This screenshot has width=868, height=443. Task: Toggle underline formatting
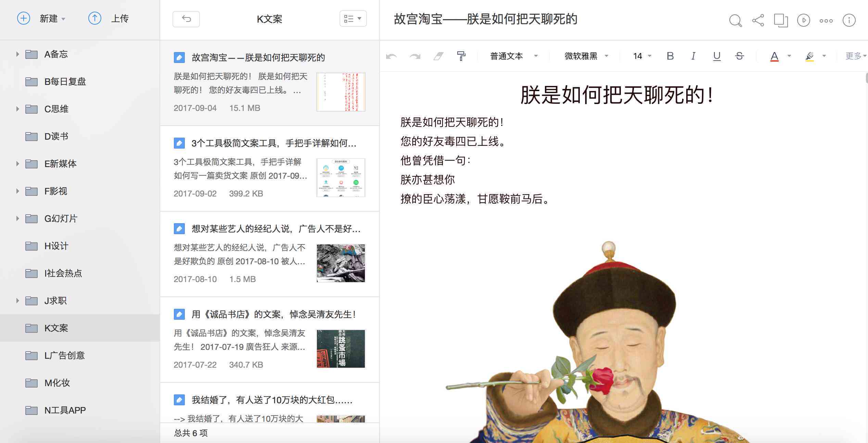click(717, 56)
